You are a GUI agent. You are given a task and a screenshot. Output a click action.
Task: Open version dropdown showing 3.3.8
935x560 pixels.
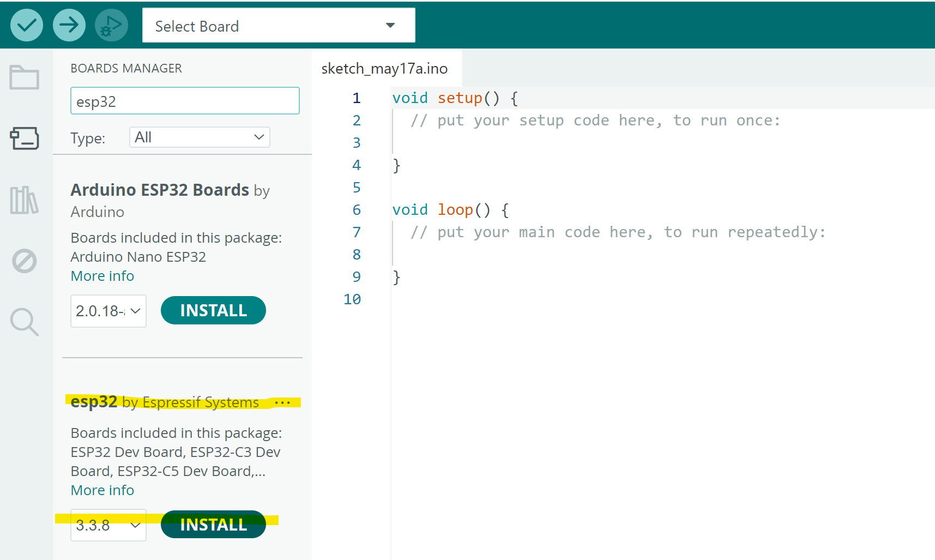click(108, 525)
